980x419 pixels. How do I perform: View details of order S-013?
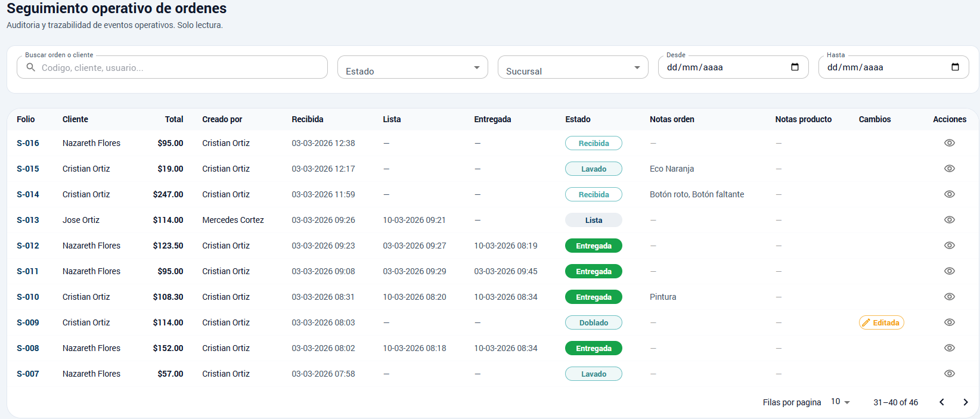pos(950,220)
